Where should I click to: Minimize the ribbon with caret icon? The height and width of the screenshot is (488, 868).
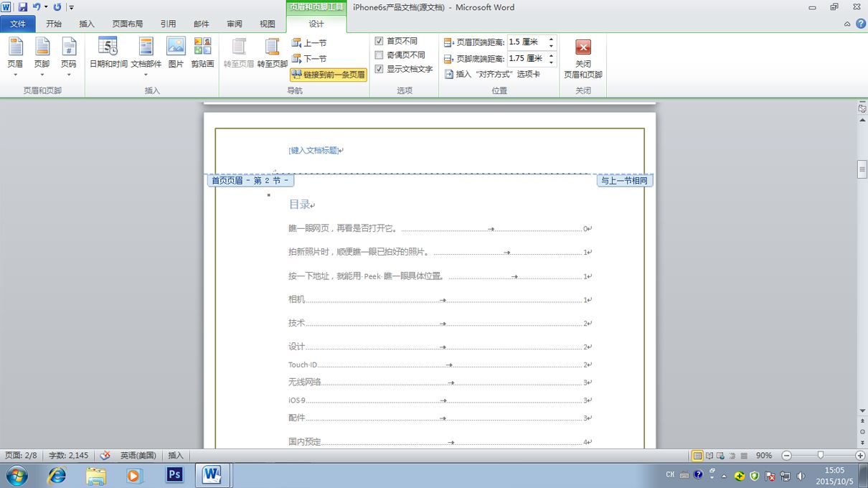[847, 24]
